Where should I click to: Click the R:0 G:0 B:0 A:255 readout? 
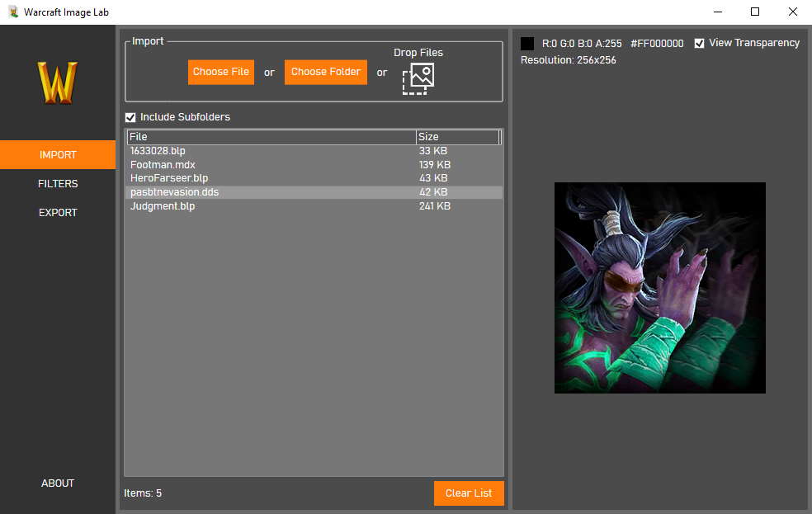tap(582, 44)
